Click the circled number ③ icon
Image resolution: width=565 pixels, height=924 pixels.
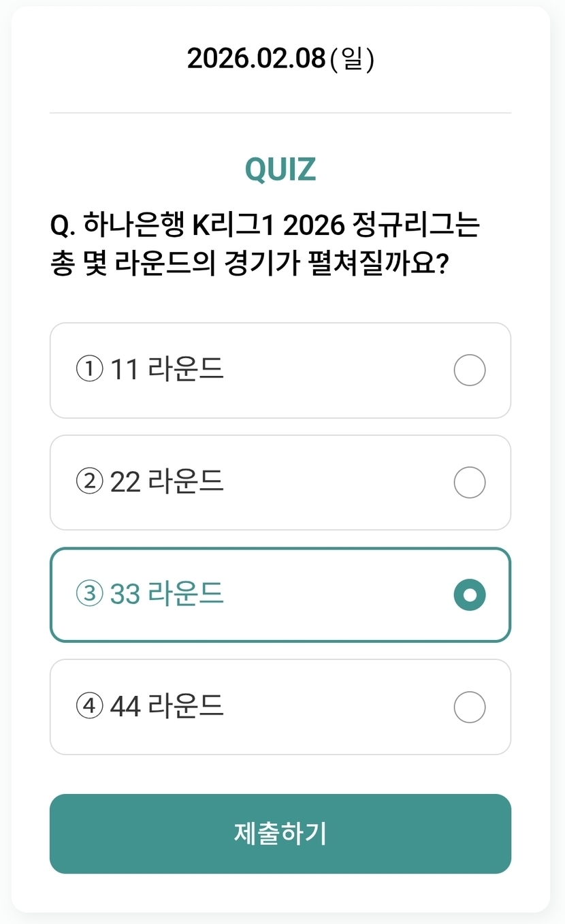pos(88,595)
